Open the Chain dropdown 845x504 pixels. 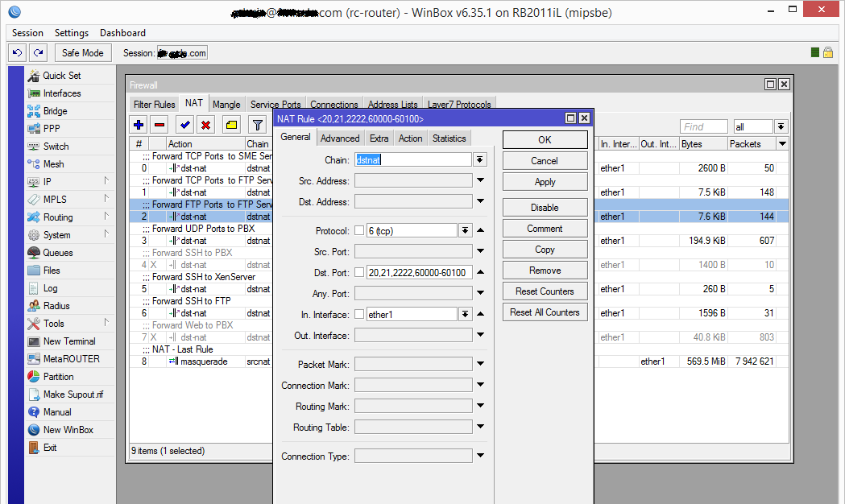pos(479,159)
